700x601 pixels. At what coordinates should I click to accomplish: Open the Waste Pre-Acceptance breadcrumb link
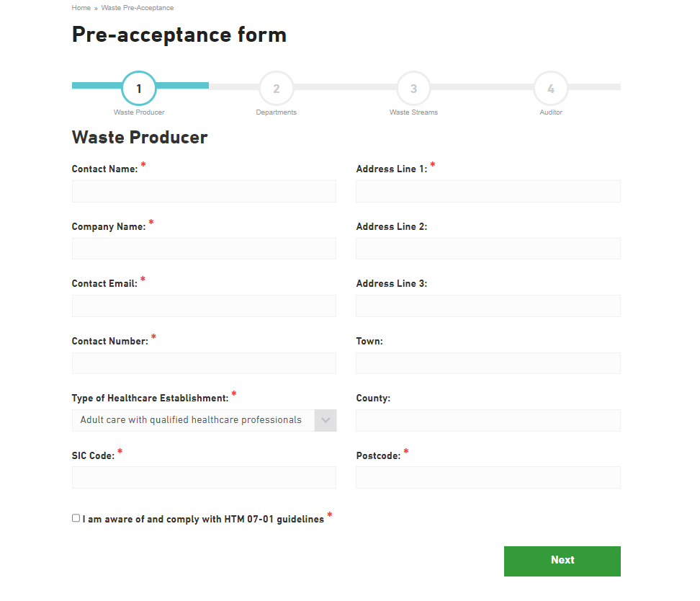point(137,7)
